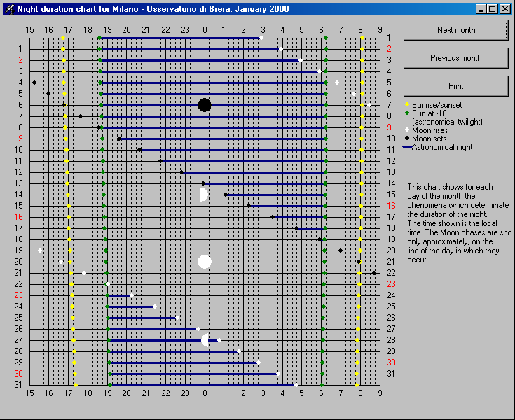The height and width of the screenshot is (420, 515).
Task: Click the chart description paragraph
Action: point(459,223)
